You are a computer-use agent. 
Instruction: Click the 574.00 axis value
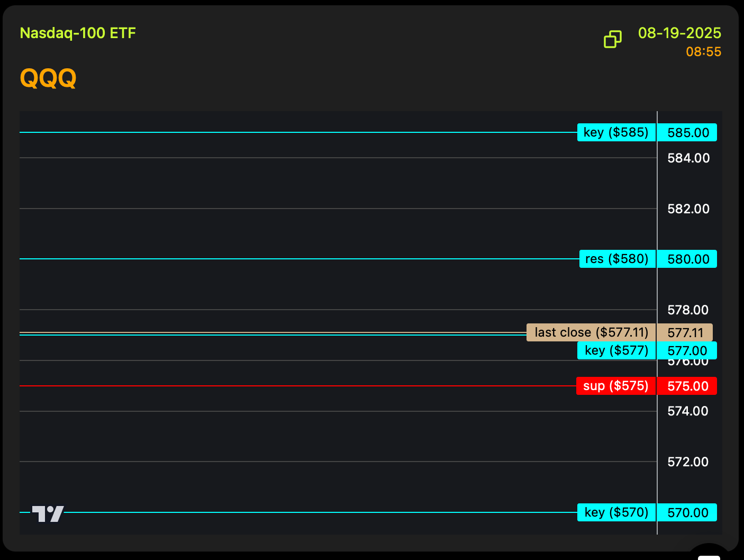[688, 411]
